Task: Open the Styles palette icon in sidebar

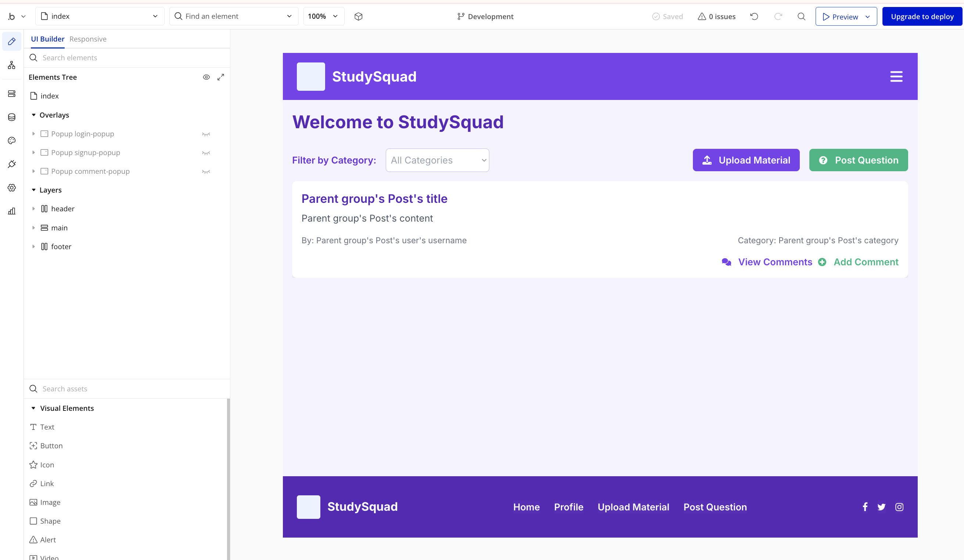Action: pyautogui.click(x=11, y=141)
